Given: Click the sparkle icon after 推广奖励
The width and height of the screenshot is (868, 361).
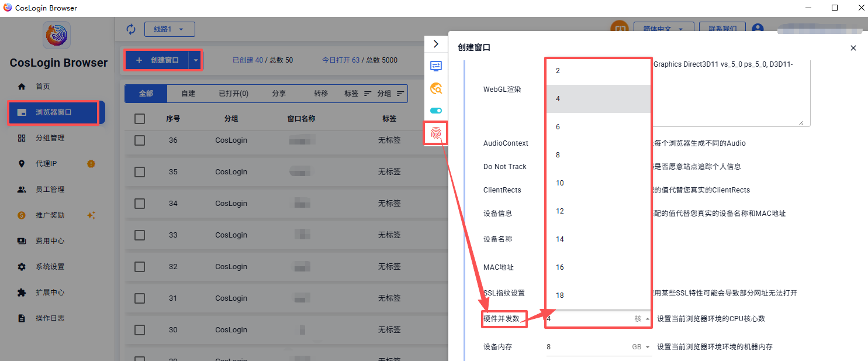Looking at the screenshot, I should [91, 215].
